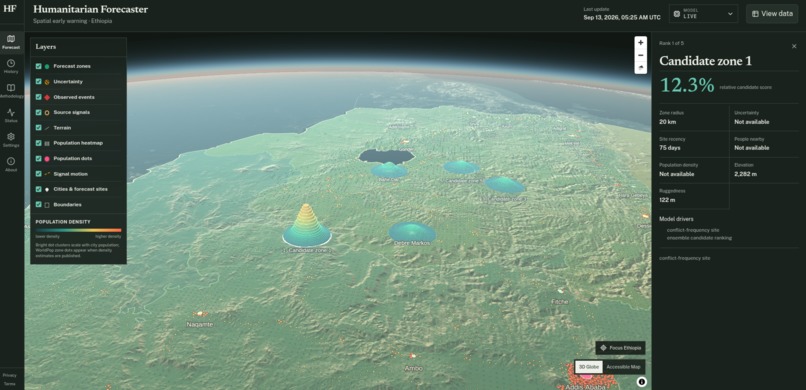The image size is (806, 390).
Task: Click the Layers panel heading
Action: click(46, 47)
